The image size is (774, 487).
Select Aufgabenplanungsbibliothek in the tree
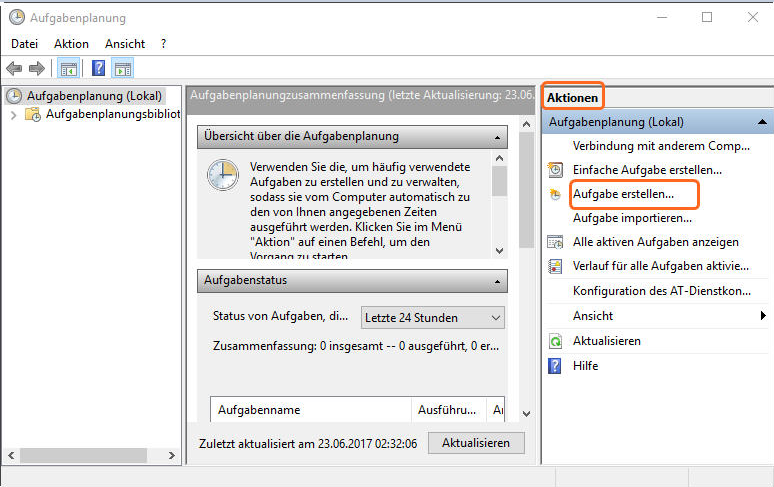click(x=113, y=114)
